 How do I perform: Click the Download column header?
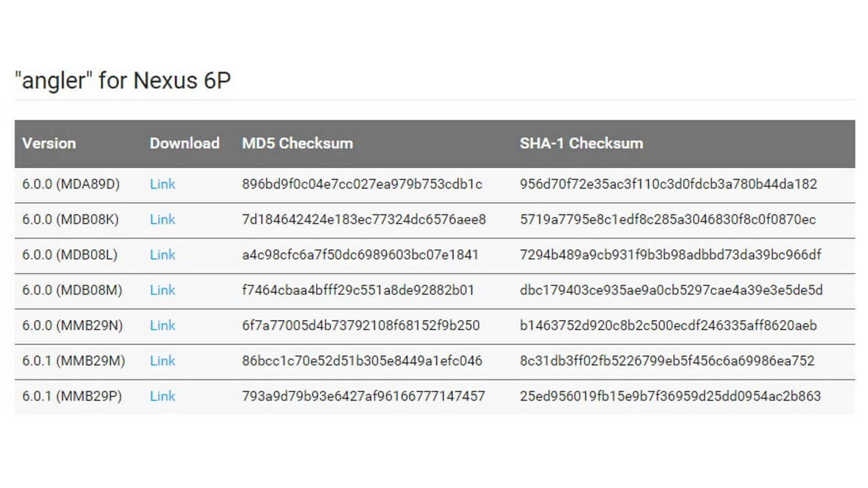pos(184,143)
